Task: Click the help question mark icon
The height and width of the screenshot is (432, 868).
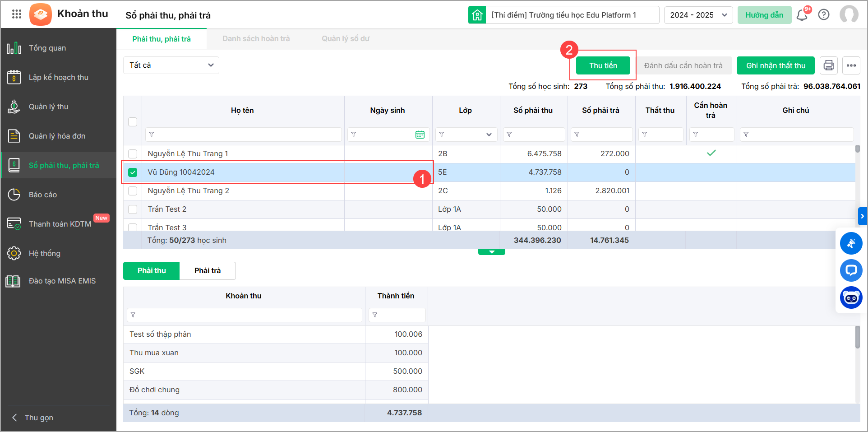Action: pos(824,15)
